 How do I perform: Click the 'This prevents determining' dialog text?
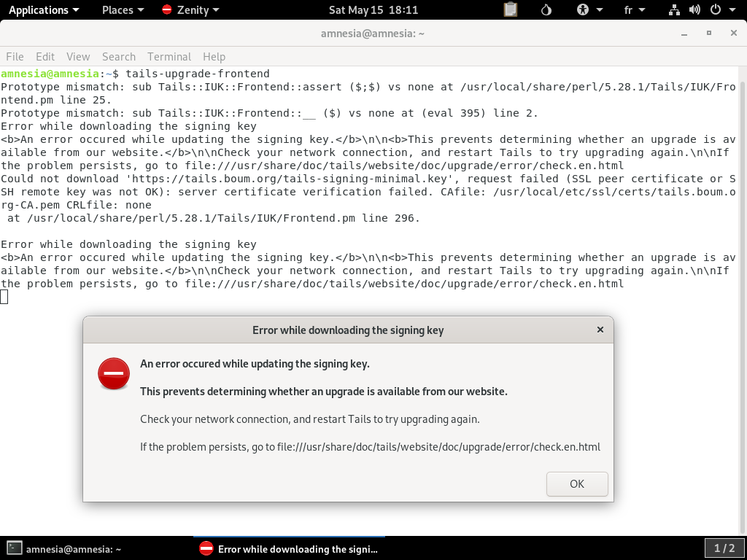coord(324,392)
